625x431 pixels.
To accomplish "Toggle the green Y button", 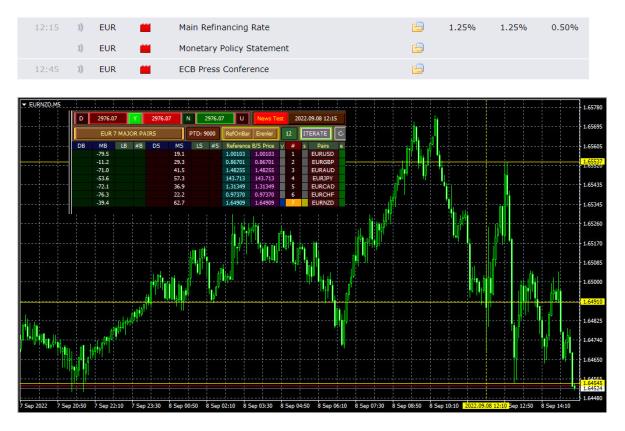I will pos(135,118).
